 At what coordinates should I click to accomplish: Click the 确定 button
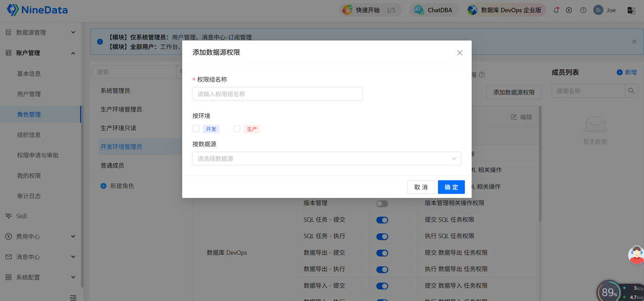point(451,187)
